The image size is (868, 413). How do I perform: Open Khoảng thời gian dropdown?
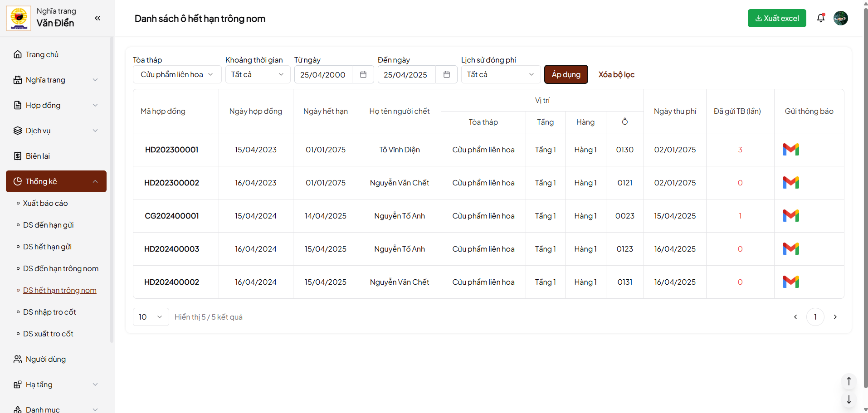pos(257,75)
